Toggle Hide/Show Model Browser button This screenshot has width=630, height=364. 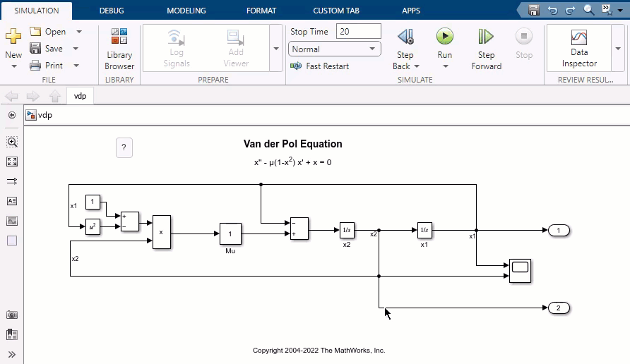coord(12,115)
